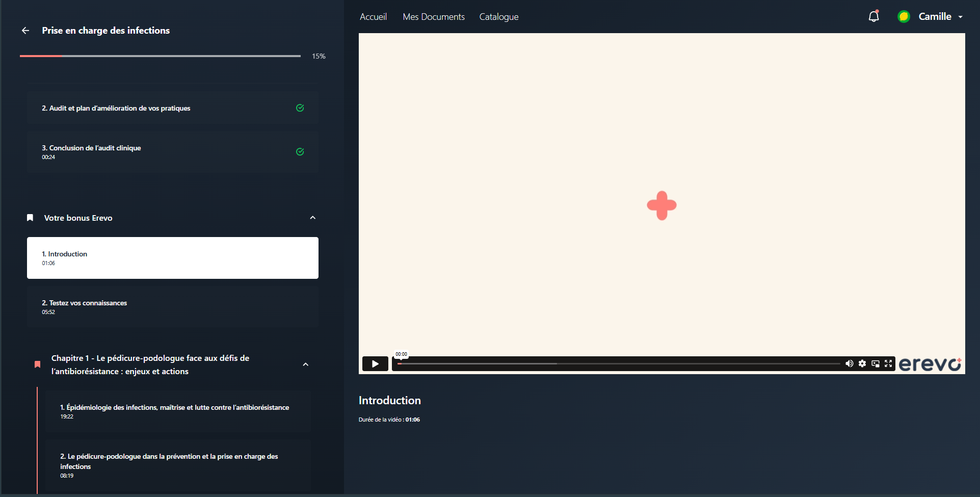This screenshot has height=497, width=980.
Task: Collapse the Chapitre 1 section chevron
Action: coord(306,364)
